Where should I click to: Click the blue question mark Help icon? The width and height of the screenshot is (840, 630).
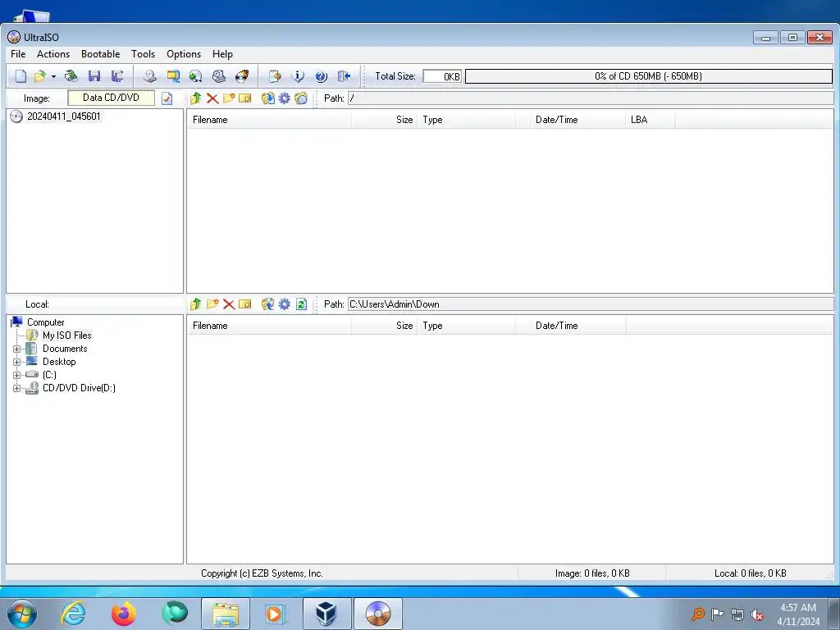pyautogui.click(x=321, y=76)
